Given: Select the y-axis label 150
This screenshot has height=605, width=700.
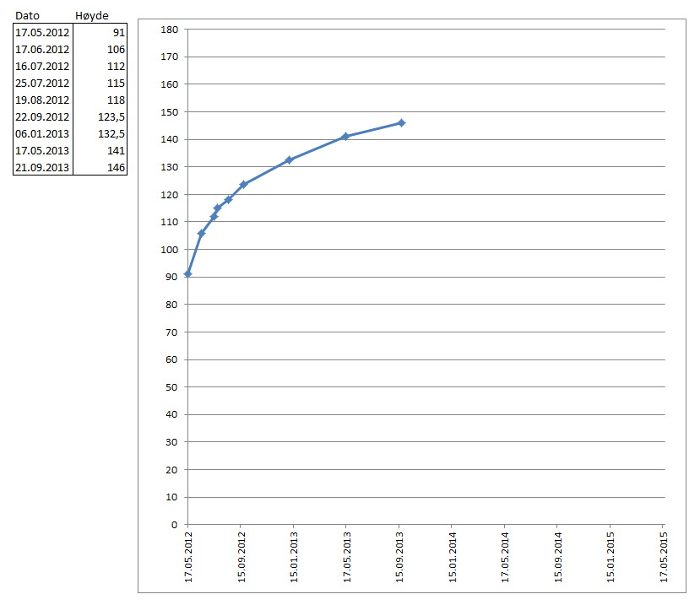Looking at the screenshot, I should (x=170, y=112).
